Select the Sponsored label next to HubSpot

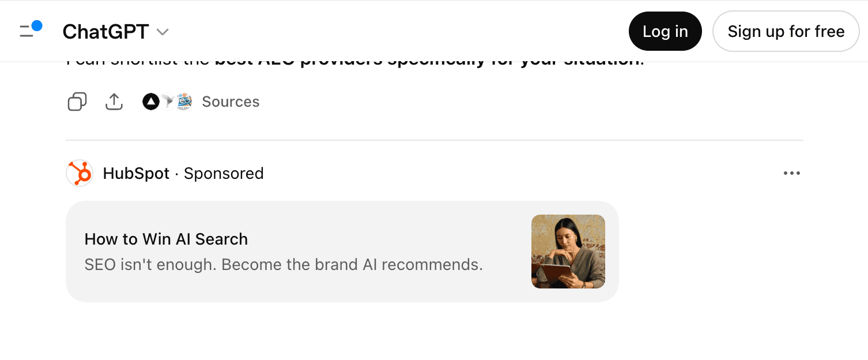224,173
